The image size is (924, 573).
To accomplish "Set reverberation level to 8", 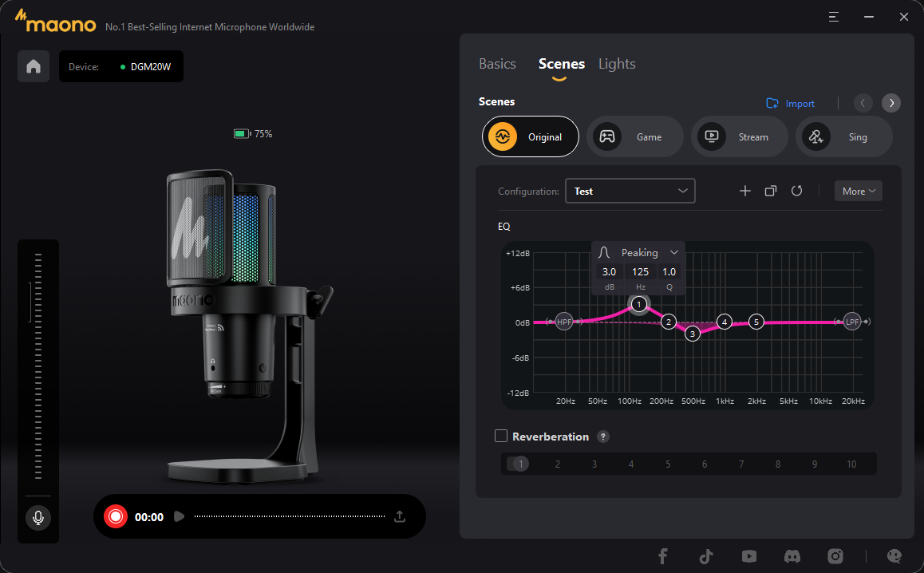I will point(778,464).
